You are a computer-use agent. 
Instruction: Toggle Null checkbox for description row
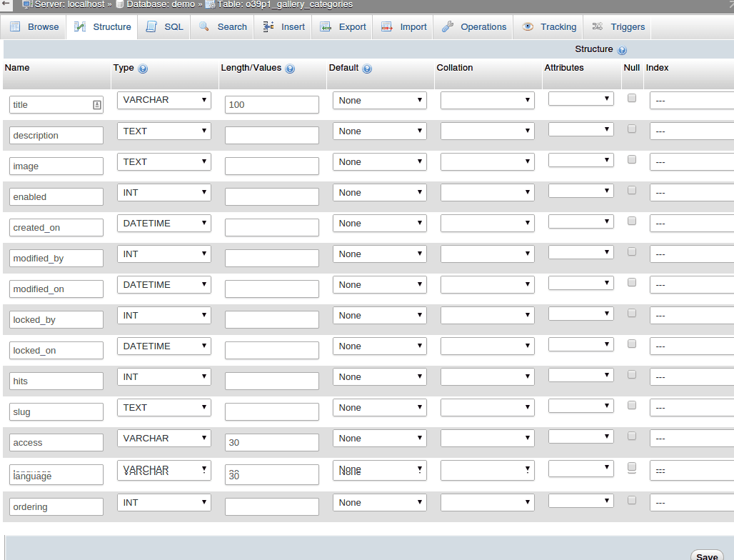point(631,129)
